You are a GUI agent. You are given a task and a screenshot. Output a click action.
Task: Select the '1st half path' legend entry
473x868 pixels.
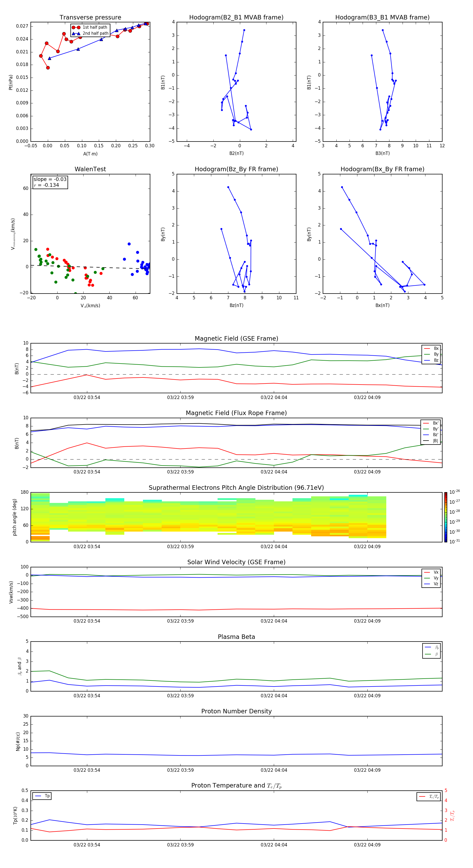(90, 27)
